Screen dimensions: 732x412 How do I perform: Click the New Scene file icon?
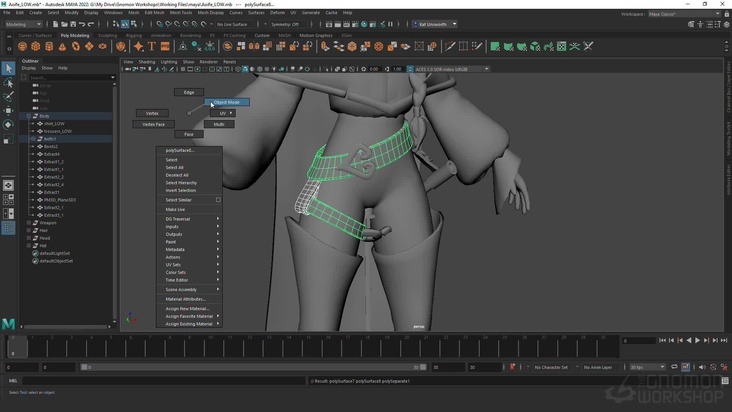pyautogui.click(x=56, y=24)
